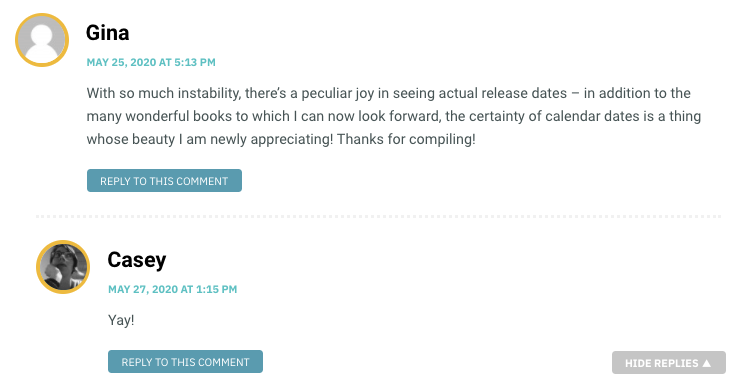Image resolution: width=738 pixels, height=387 pixels.
Task: Reply to Gina's comment
Action: [x=164, y=181]
